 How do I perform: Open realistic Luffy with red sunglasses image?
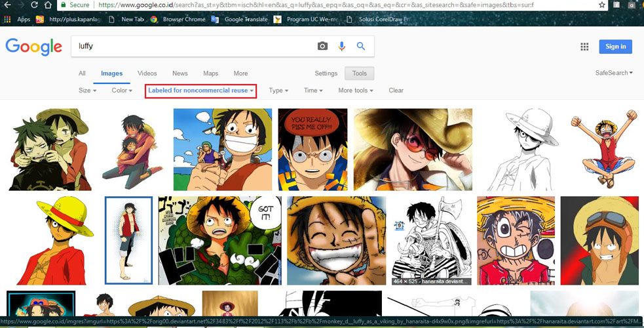pos(413,149)
